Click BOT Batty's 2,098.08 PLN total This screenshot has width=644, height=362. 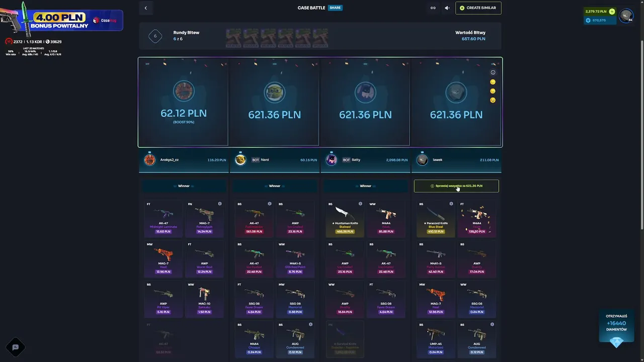397,160
